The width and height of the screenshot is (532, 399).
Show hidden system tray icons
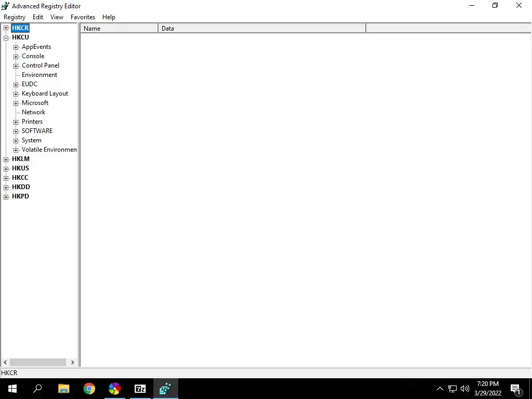pos(440,389)
